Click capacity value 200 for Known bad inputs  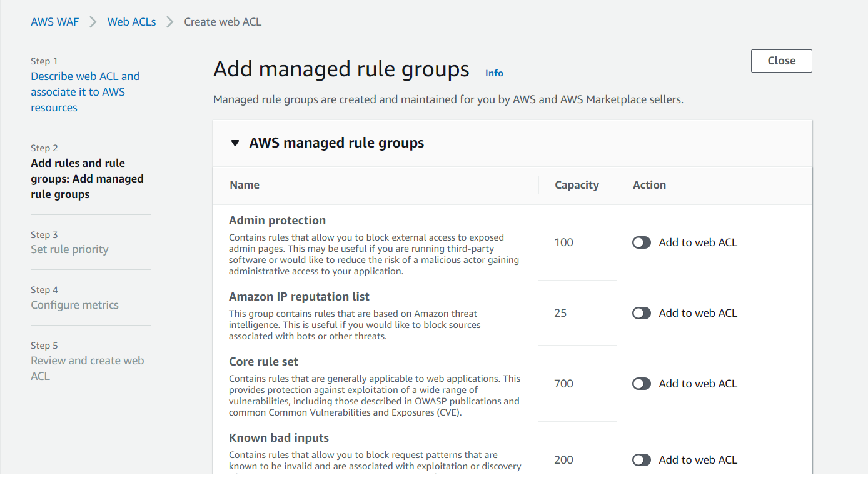[x=563, y=460]
